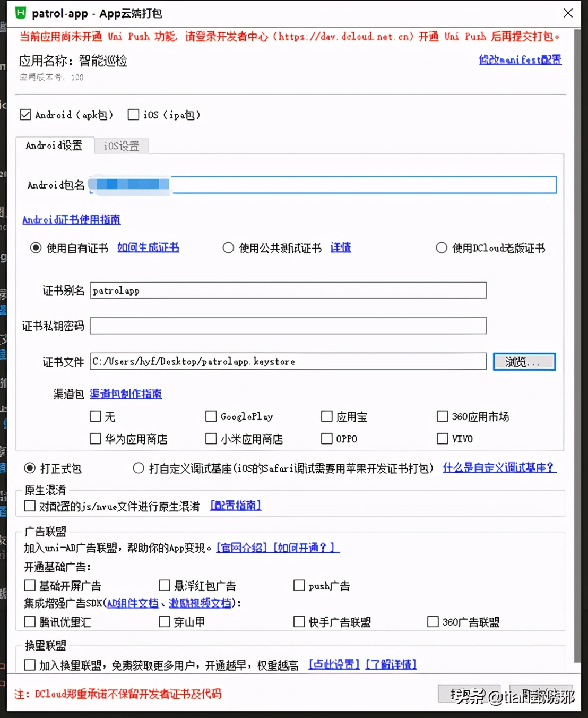Enable native obfuscation for js/nvue files checkbox

tap(30, 506)
